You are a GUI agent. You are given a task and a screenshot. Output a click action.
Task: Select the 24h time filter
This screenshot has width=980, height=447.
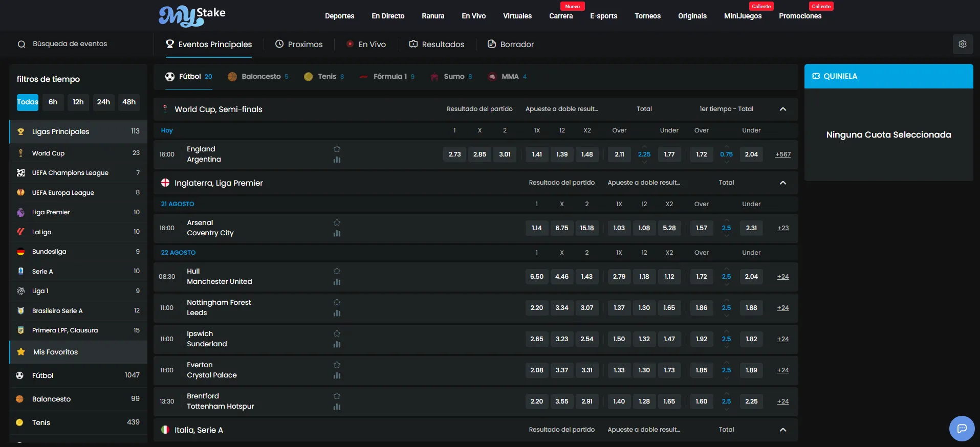[x=103, y=102]
